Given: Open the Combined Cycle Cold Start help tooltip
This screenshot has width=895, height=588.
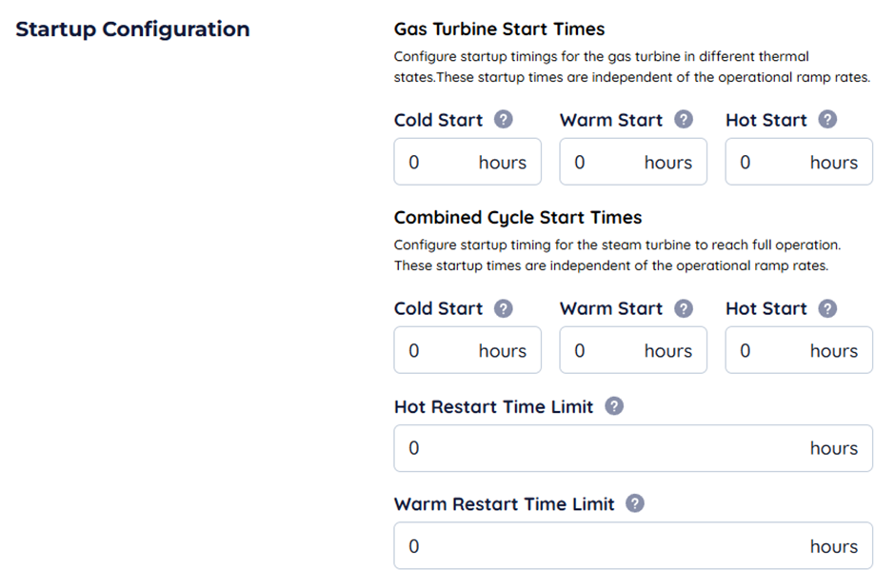Looking at the screenshot, I should click(x=504, y=308).
